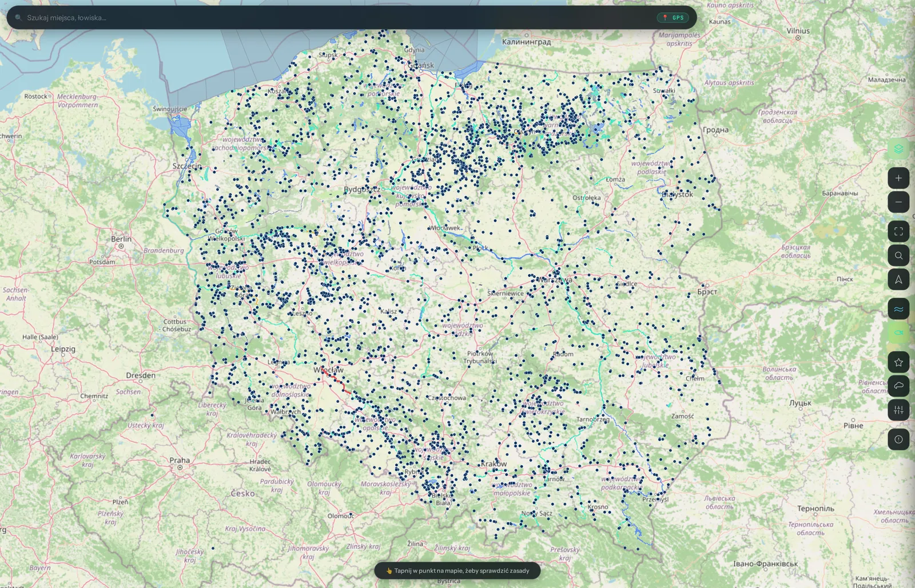Zoom out with the minus button
The image size is (915, 588).
click(x=898, y=202)
